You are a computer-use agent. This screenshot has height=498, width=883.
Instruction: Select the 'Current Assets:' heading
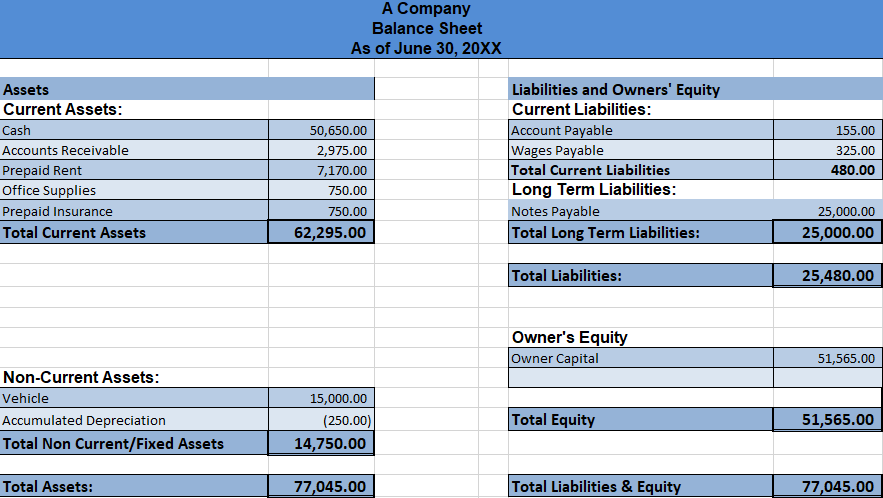[x=63, y=109]
